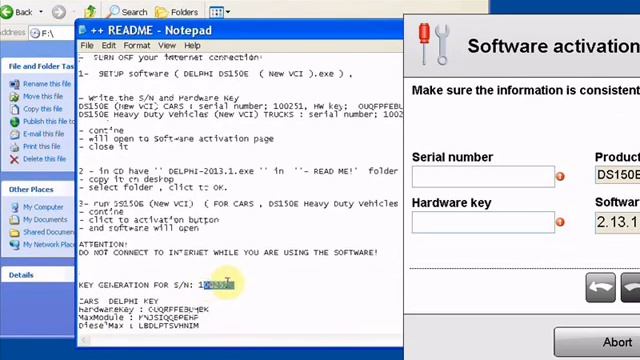Click the ATTENTION! line in README
The image size is (640, 360).
click(103, 244)
